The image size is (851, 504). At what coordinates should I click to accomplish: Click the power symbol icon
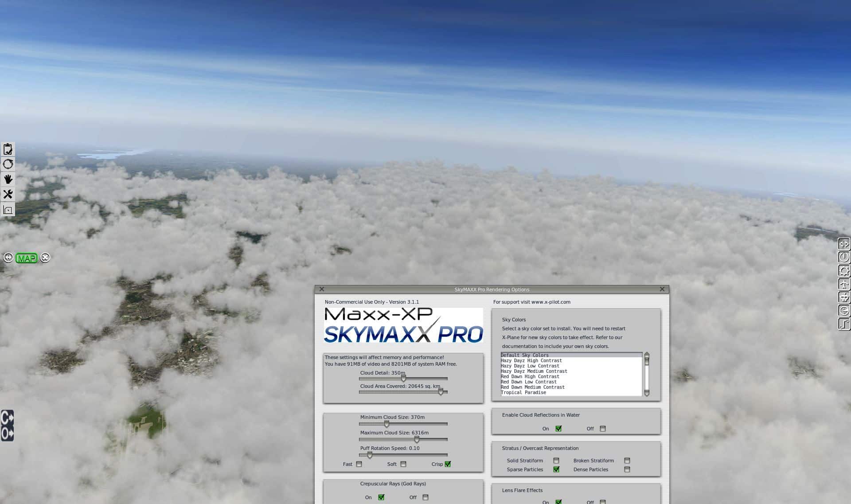tap(844, 257)
